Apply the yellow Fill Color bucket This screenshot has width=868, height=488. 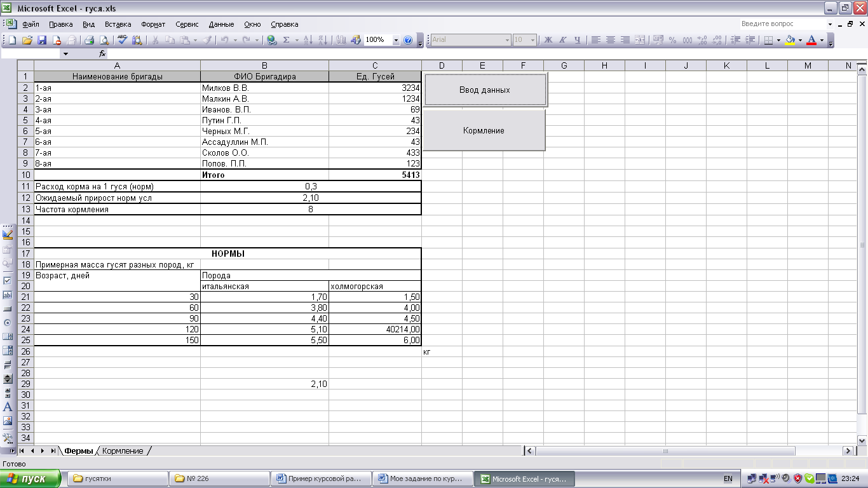pyautogui.click(x=790, y=40)
